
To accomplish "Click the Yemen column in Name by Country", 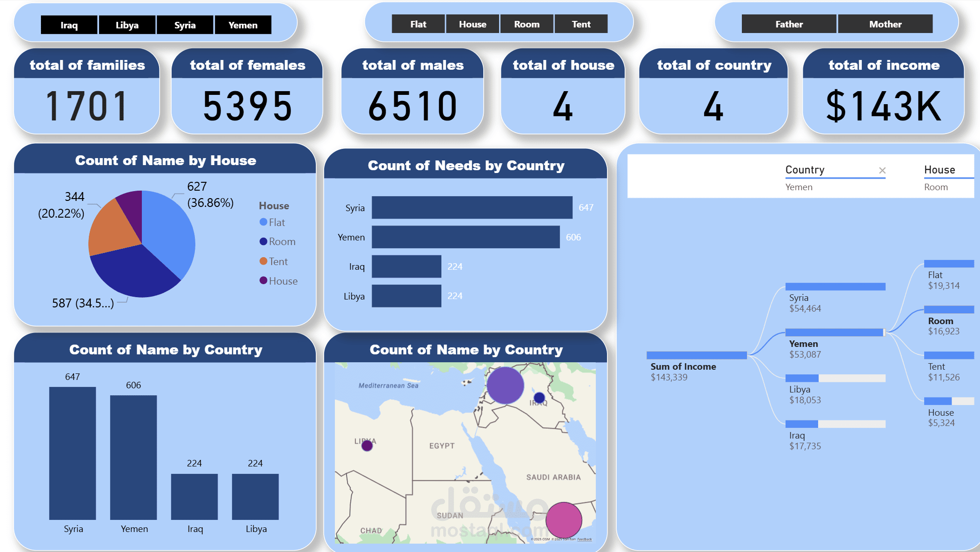I will click(x=133, y=458).
